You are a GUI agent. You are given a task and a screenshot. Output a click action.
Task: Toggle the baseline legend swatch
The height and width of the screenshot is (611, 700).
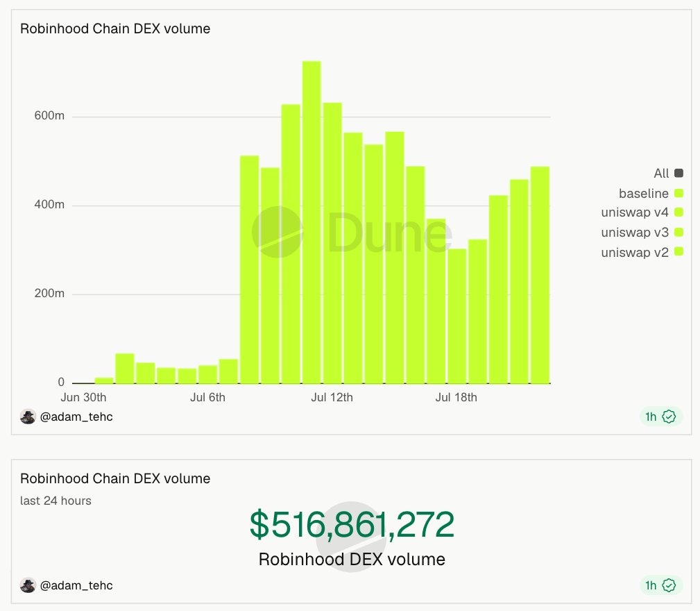(x=678, y=193)
